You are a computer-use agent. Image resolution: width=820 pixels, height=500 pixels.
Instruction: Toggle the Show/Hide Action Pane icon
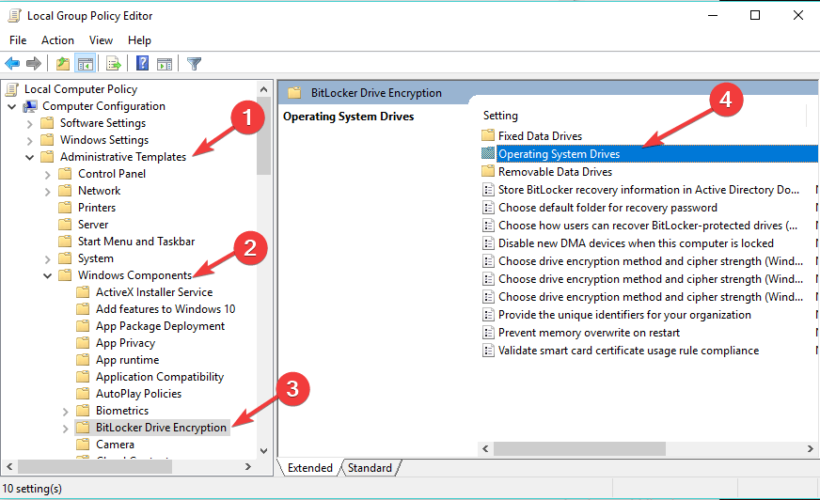tap(165, 64)
